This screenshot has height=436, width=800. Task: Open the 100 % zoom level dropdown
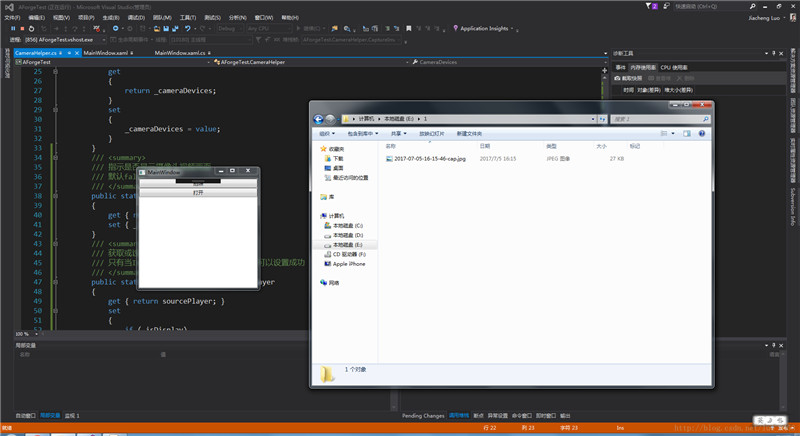tap(36, 334)
